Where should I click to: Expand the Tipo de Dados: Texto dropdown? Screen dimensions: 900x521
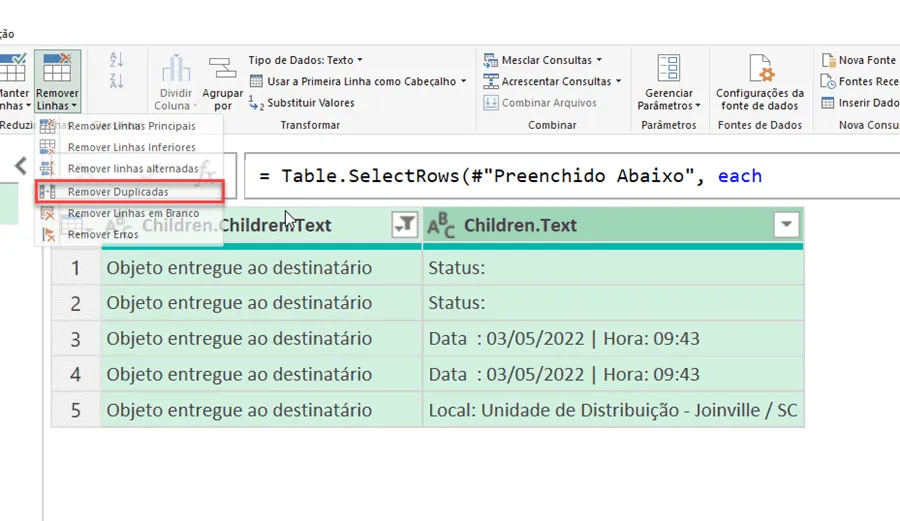[305, 60]
